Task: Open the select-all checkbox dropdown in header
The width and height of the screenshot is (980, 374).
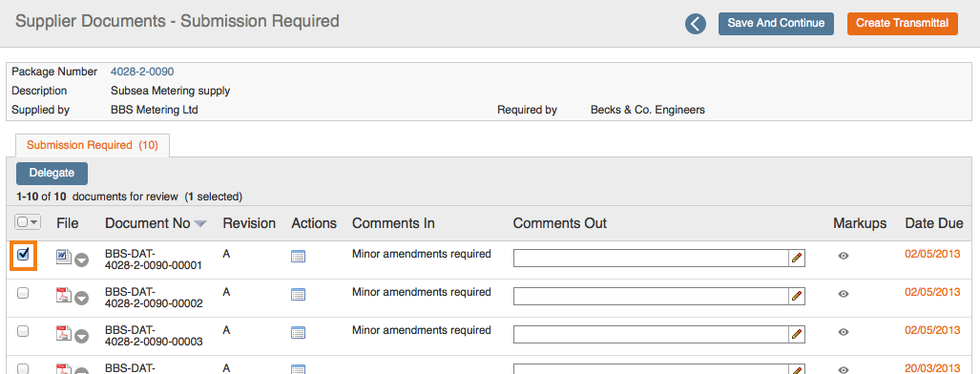Action: (33, 222)
